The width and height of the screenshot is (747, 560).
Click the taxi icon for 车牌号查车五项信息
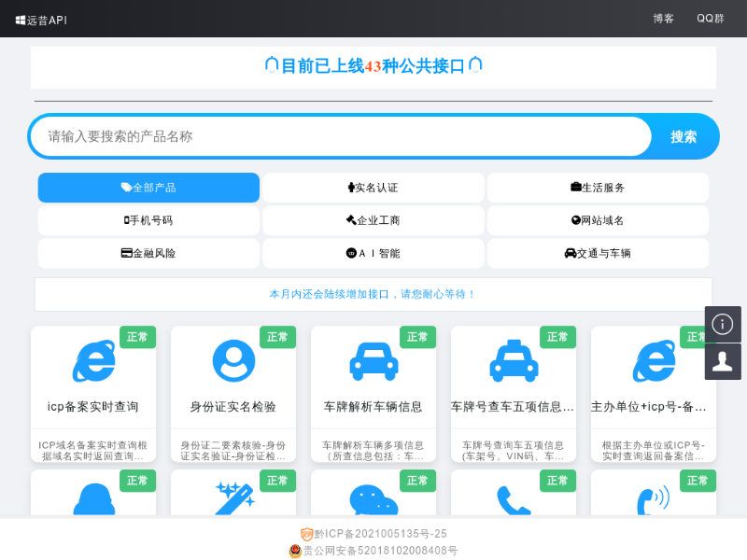(514, 360)
